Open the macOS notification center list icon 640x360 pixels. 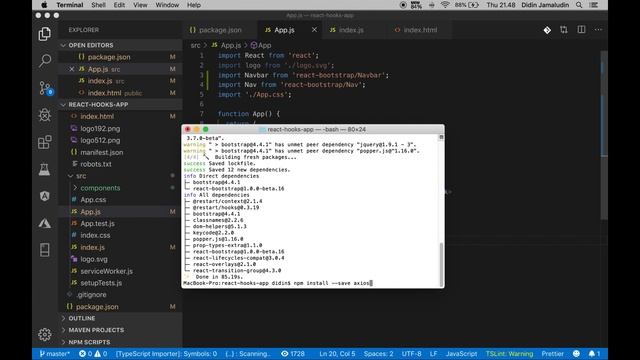[x=593, y=5]
